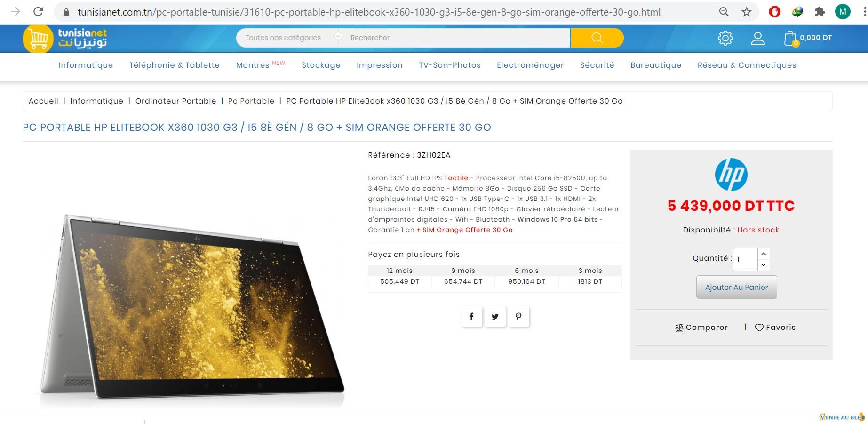This screenshot has width=868, height=424.
Task: Go to Ordinateur Portable breadcrumb
Action: 175,101
